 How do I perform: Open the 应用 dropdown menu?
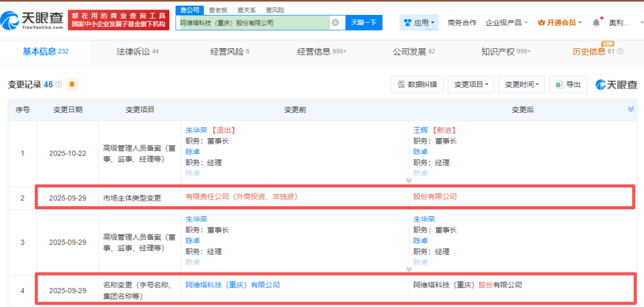point(419,23)
